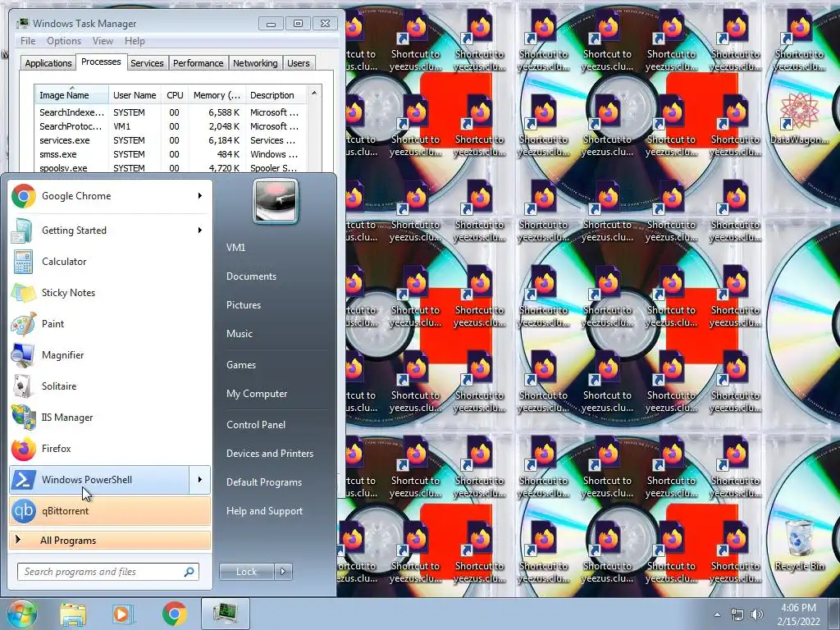Sort processes by Memory column

click(x=217, y=95)
